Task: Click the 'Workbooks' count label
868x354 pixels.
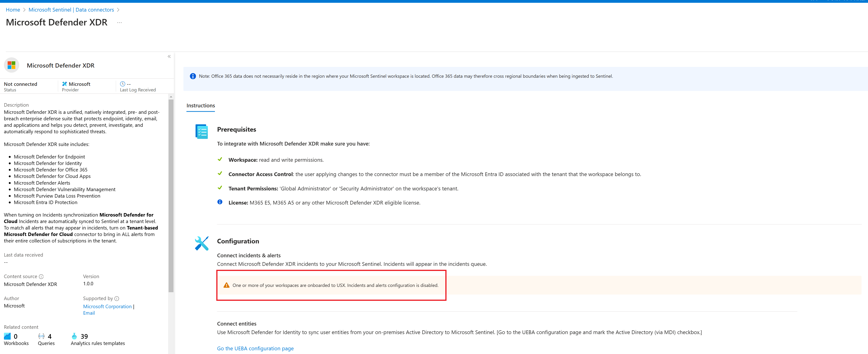Action: [16, 344]
